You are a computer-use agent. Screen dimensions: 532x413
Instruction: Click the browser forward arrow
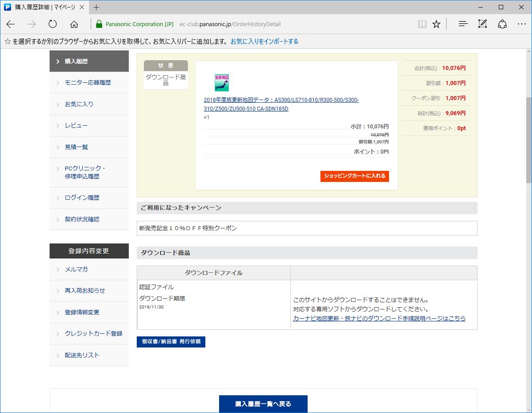[31, 24]
